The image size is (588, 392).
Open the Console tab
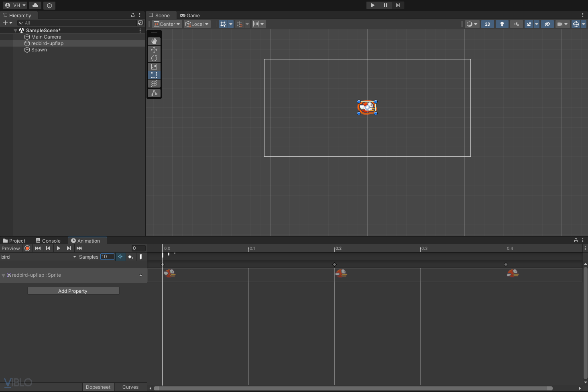pyautogui.click(x=48, y=241)
